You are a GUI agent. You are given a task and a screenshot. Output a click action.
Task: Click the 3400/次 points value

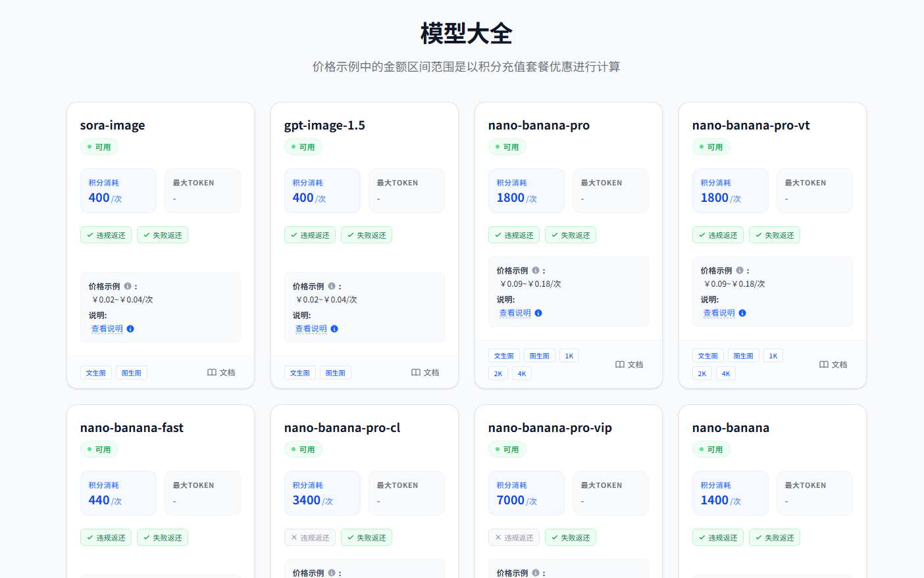[313, 500]
